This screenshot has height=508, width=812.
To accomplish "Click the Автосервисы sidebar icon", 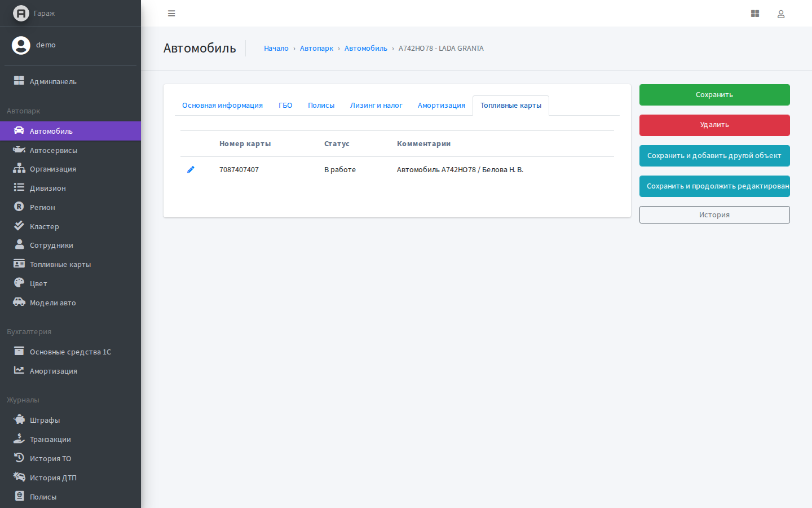I will coord(19,150).
